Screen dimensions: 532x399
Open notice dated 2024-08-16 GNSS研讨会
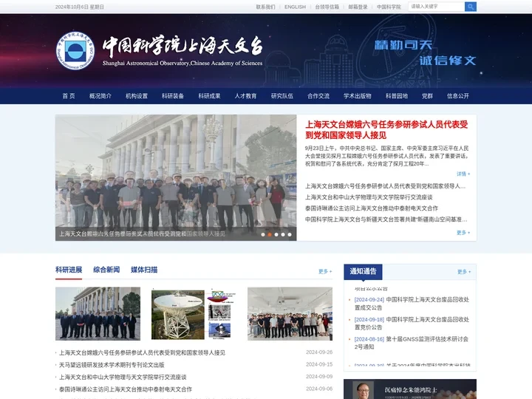point(412,343)
